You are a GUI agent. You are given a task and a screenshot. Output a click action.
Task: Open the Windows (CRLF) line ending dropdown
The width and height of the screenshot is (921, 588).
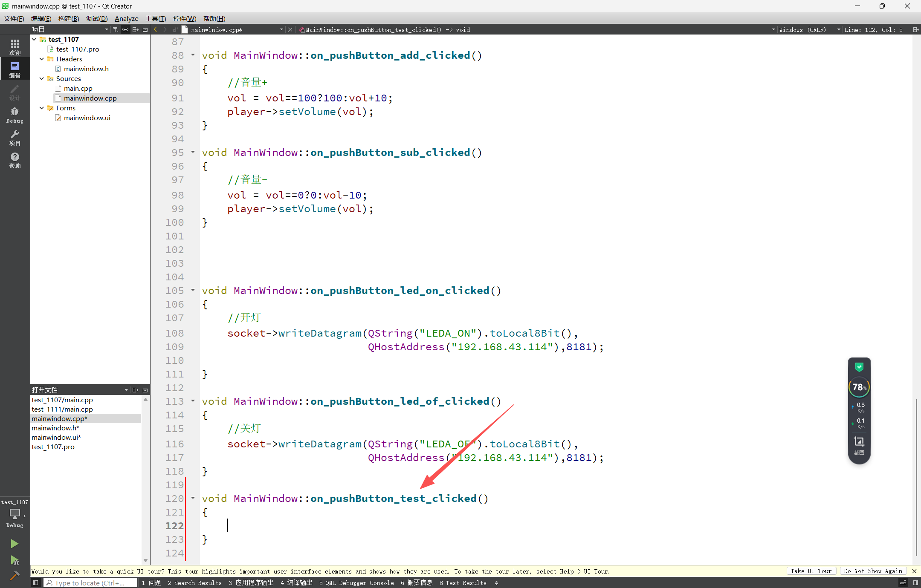tap(807, 29)
